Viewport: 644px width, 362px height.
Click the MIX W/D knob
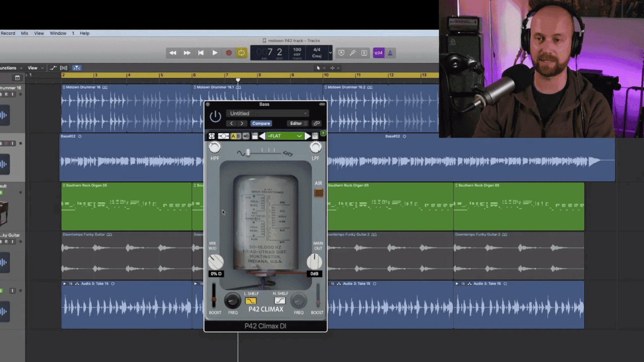216,262
